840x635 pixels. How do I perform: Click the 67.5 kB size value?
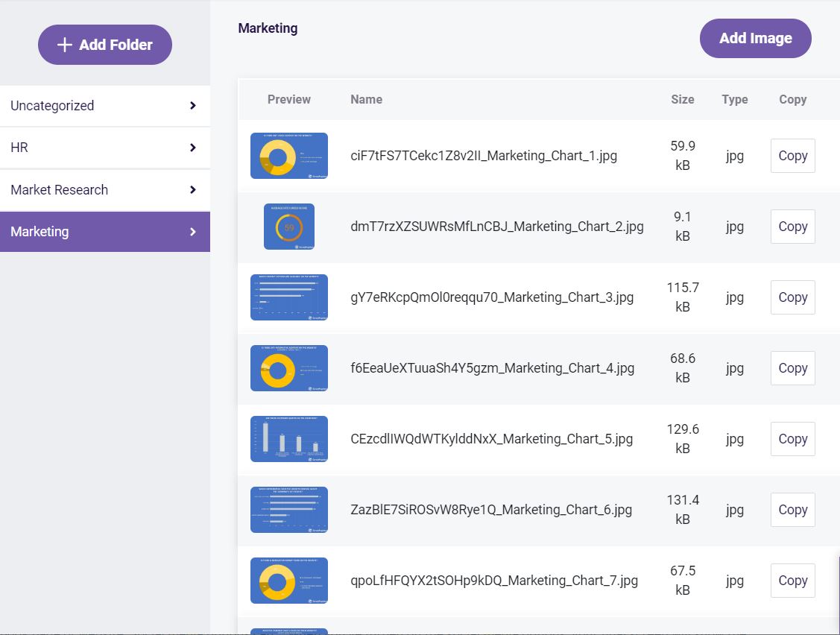[x=683, y=581]
